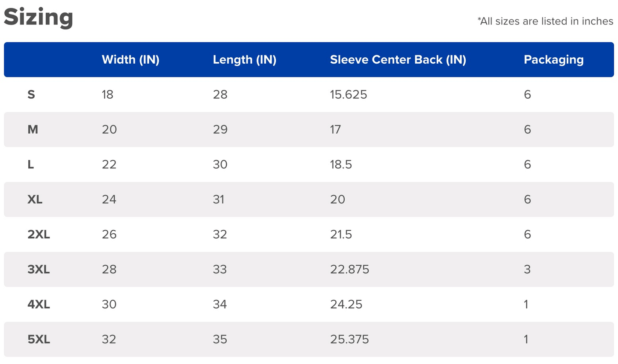The height and width of the screenshot is (364, 618).
Task: Select the Length (IN) column header
Action: pyautogui.click(x=245, y=59)
